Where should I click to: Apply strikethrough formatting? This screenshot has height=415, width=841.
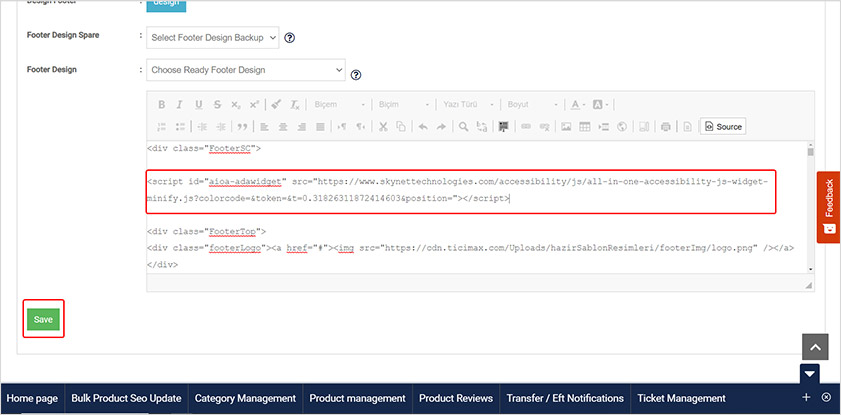tap(217, 105)
